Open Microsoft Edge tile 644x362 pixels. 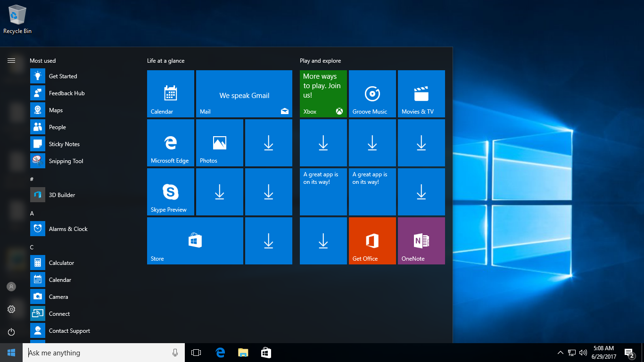point(171,143)
